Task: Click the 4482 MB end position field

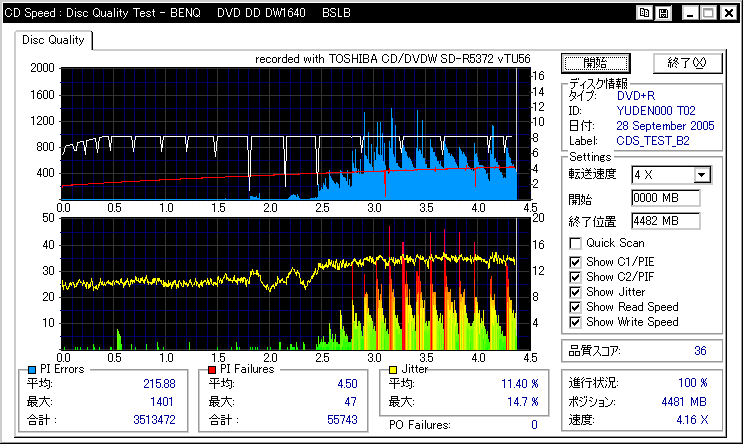Action: tap(666, 221)
